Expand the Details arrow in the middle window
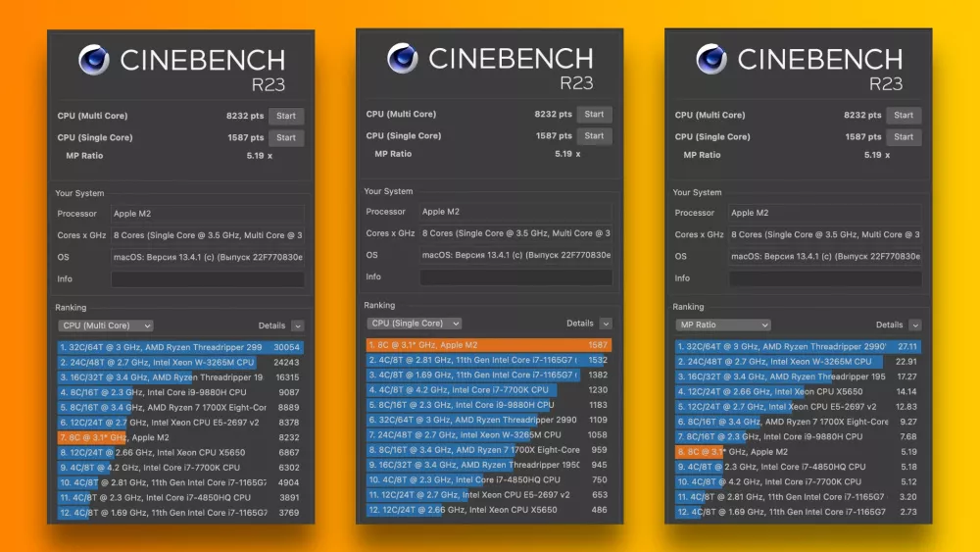Image resolution: width=980 pixels, height=552 pixels. pyautogui.click(x=606, y=324)
